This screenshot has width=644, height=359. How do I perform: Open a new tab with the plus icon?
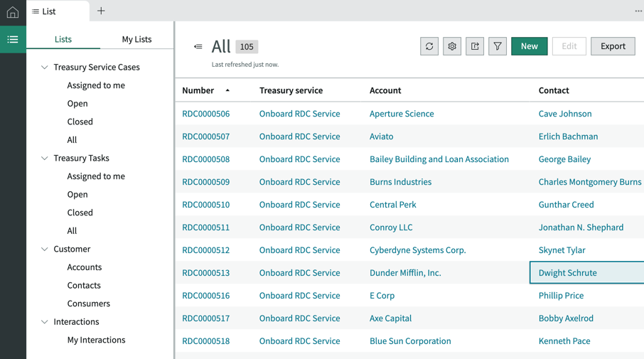click(x=101, y=11)
